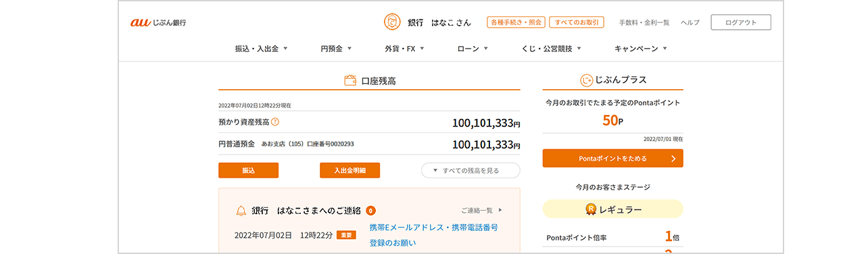Click the レギュラー stage medal icon

590,209
